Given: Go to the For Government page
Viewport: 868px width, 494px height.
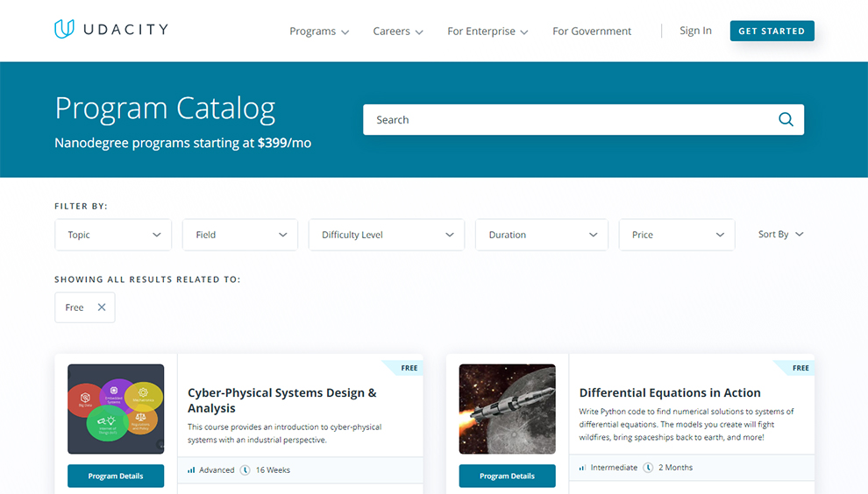Looking at the screenshot, I should [591, 32].
